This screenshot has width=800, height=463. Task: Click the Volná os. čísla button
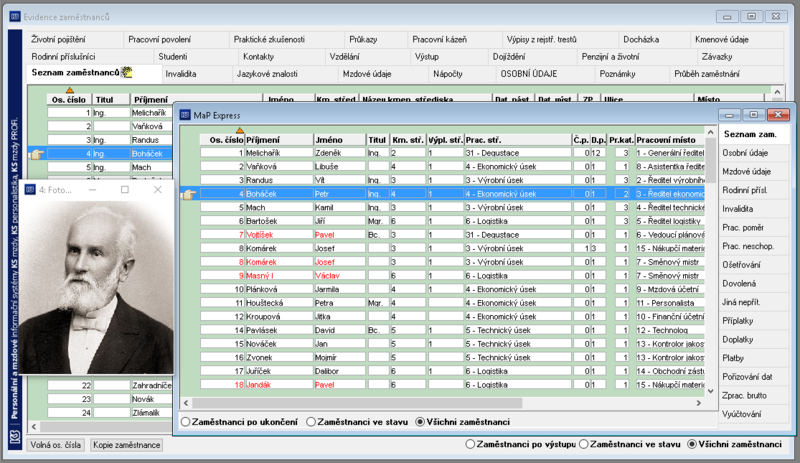click(56, 445)
